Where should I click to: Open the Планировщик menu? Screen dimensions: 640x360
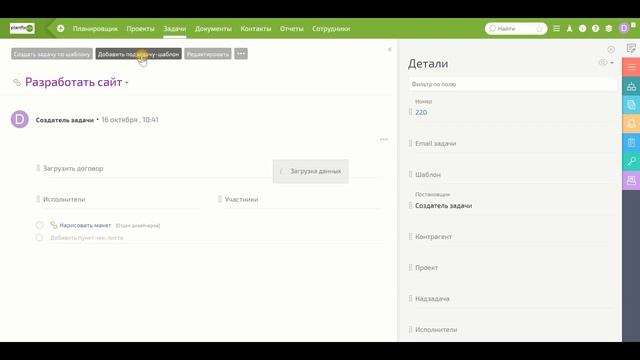click(95, 29)
